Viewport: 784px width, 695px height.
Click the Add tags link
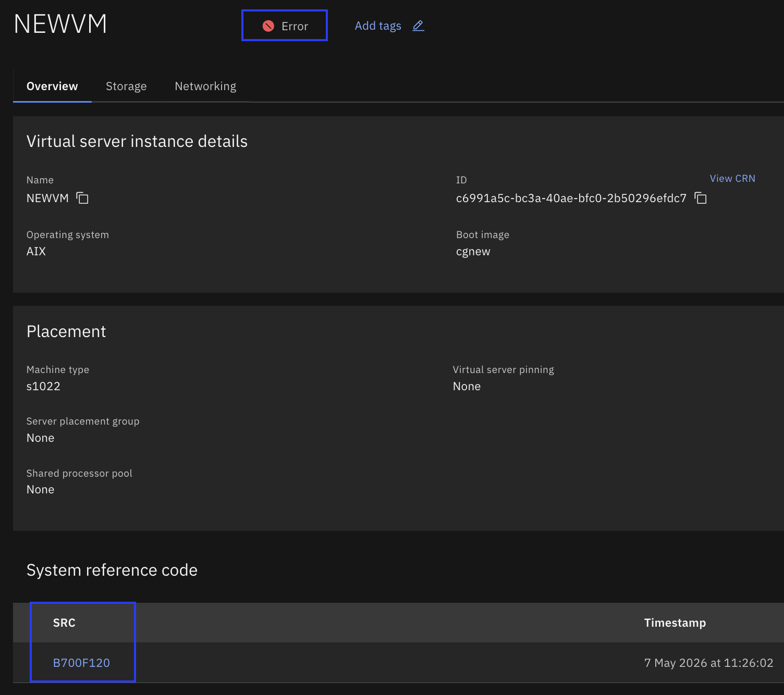(x=378, y=26)
